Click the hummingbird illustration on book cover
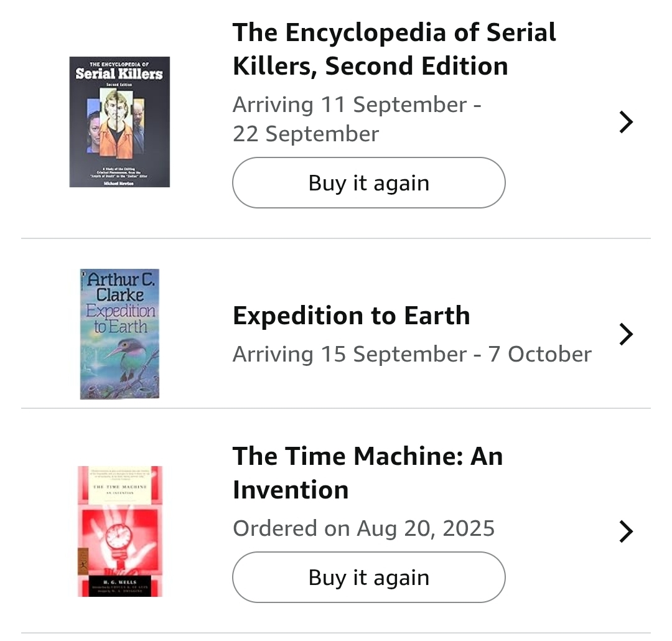This screenshot has height=641, width=672. point(129,358)
